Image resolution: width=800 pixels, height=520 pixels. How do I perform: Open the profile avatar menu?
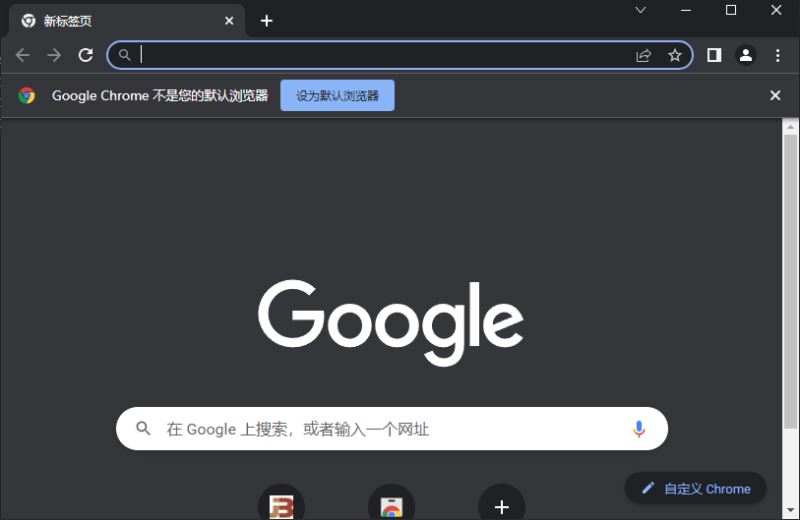[745, 55]
